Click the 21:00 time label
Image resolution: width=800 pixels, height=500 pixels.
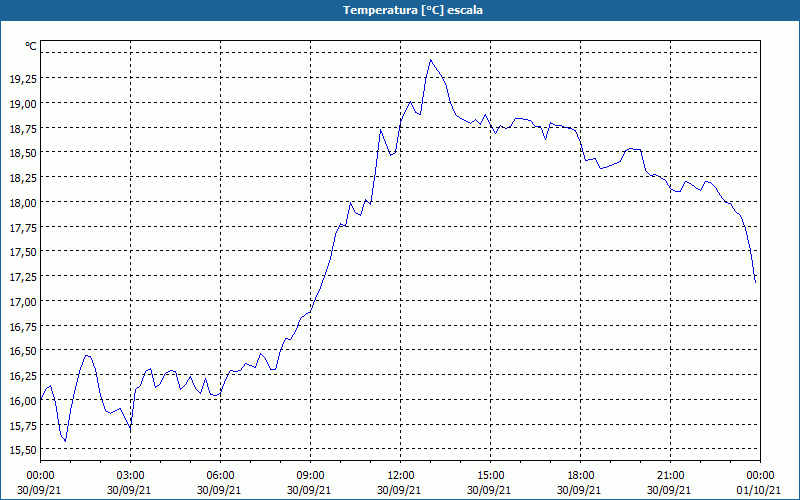point(670,476)
